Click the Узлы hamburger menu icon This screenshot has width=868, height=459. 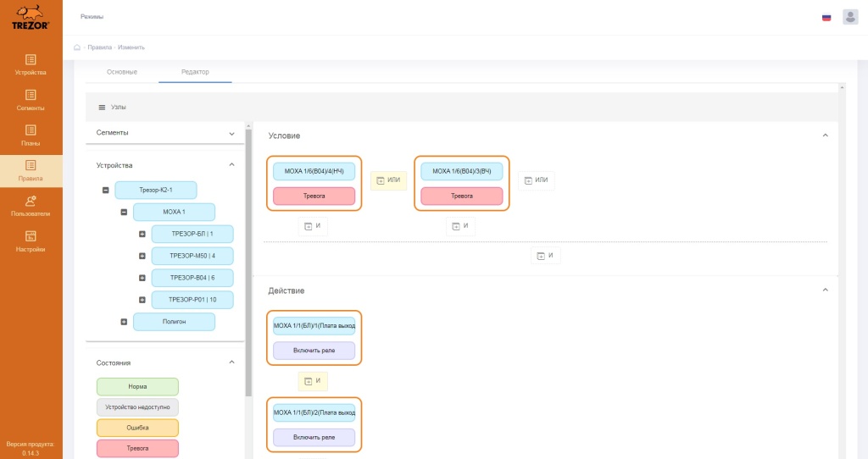tap(102, 108)
